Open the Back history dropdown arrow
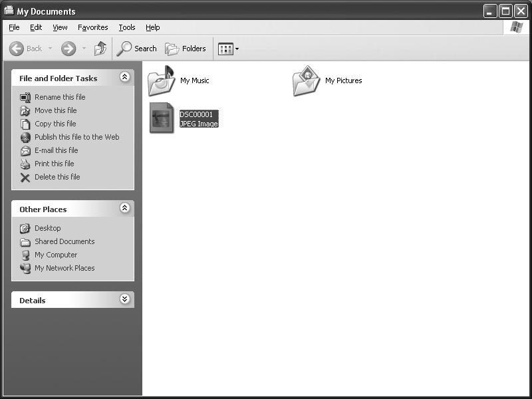 click(x=51, y=49)
